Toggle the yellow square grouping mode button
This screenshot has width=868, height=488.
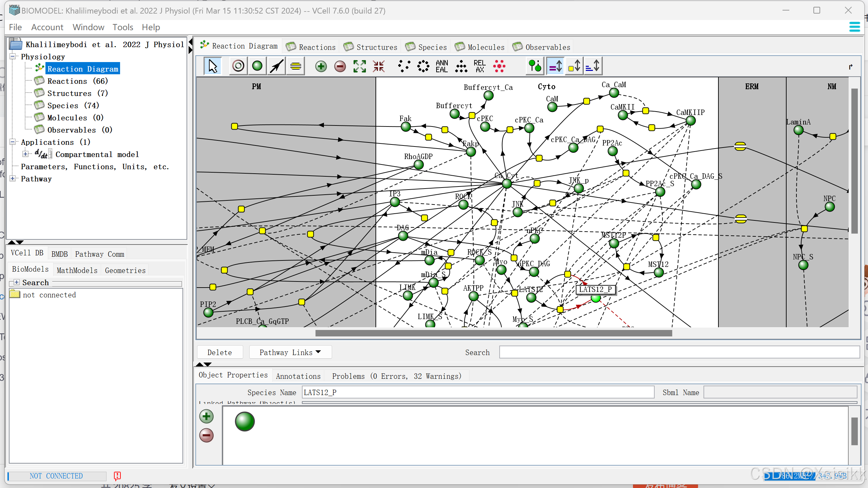point(574,66)
